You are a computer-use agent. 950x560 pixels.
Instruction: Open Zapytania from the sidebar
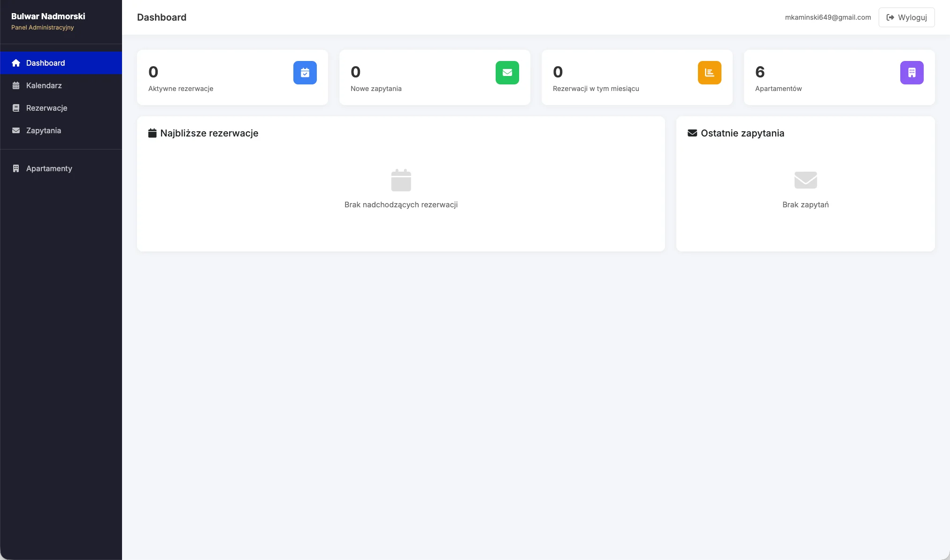click(x=44, y=130)
